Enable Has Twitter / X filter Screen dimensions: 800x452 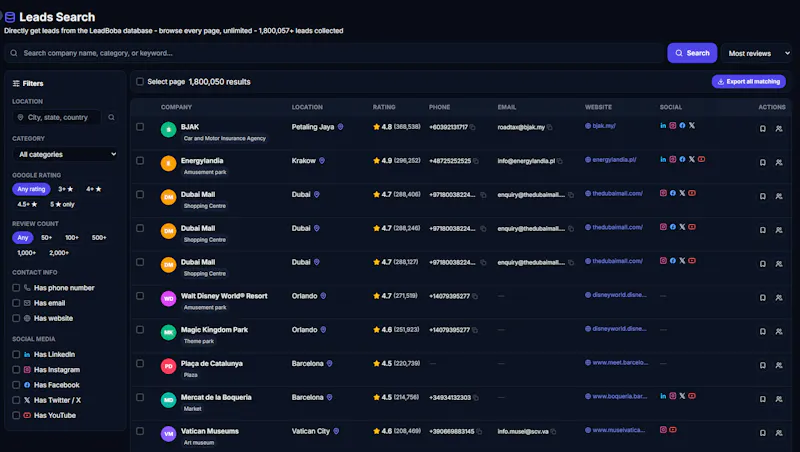(16, 400)
